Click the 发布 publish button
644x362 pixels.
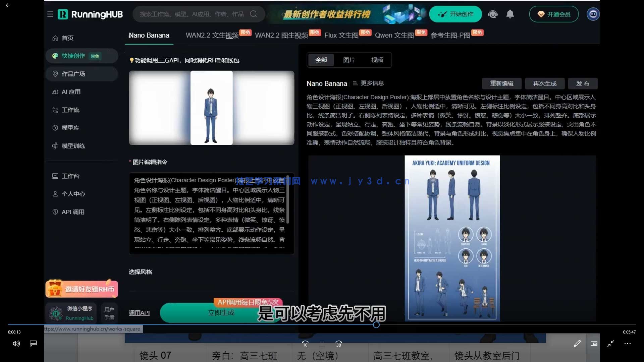[582, 83]
